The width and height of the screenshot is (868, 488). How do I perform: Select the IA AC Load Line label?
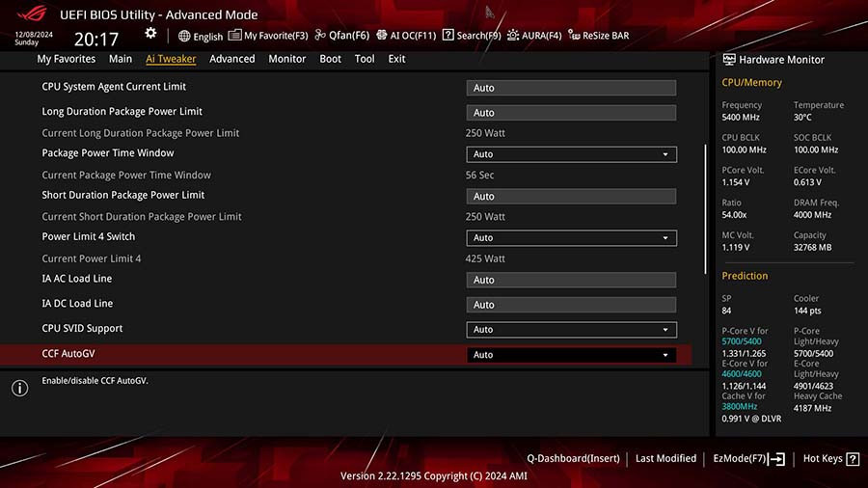tap(77, 279)
